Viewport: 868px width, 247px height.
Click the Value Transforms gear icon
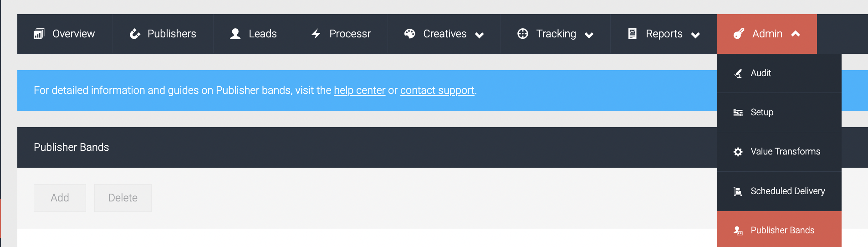click(x=738, y=152)
